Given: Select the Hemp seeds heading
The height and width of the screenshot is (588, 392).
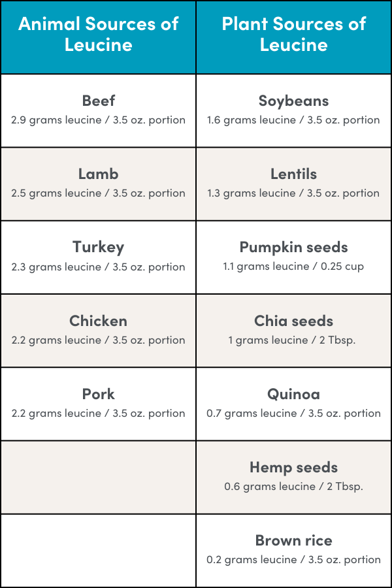Looking at the screenshot, I should click(293, 467).
